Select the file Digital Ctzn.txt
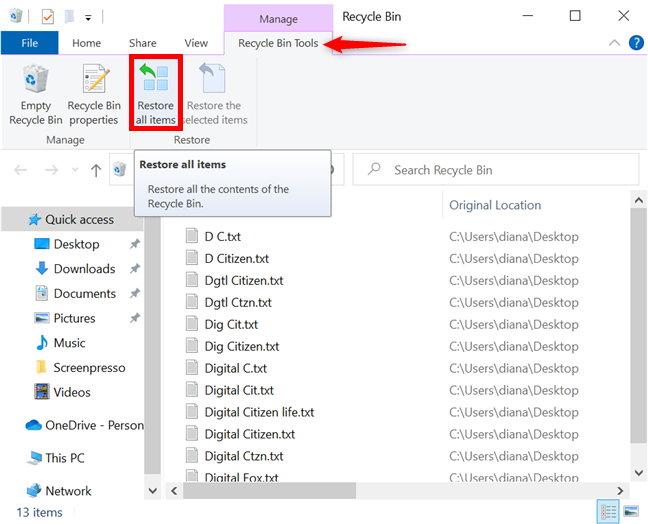 coord(244,456)
